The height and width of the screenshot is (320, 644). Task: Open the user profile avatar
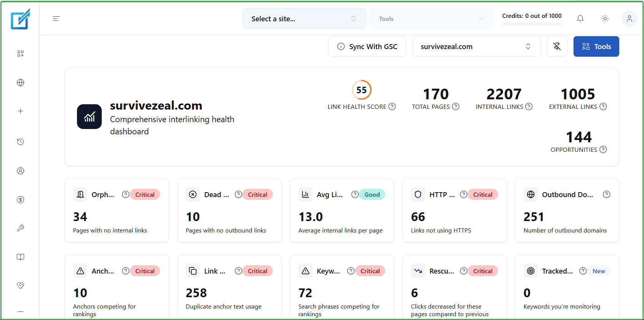[630, 19]
